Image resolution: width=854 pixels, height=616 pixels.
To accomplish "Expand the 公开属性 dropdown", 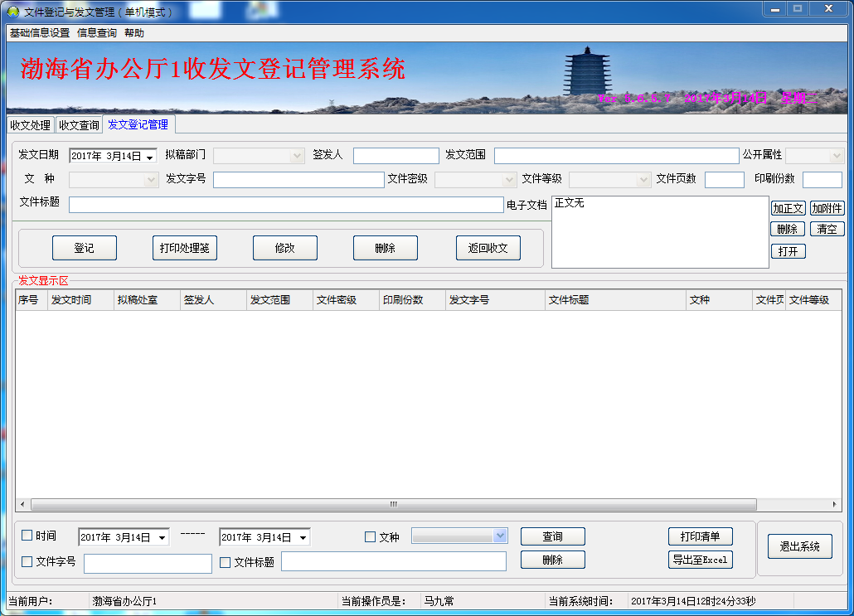I will (837, 157).
